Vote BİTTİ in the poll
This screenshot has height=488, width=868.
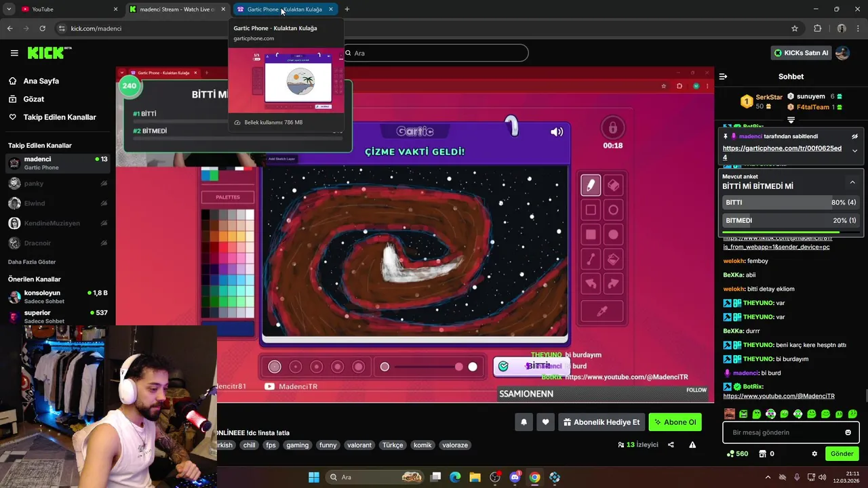tap(791, 203)
